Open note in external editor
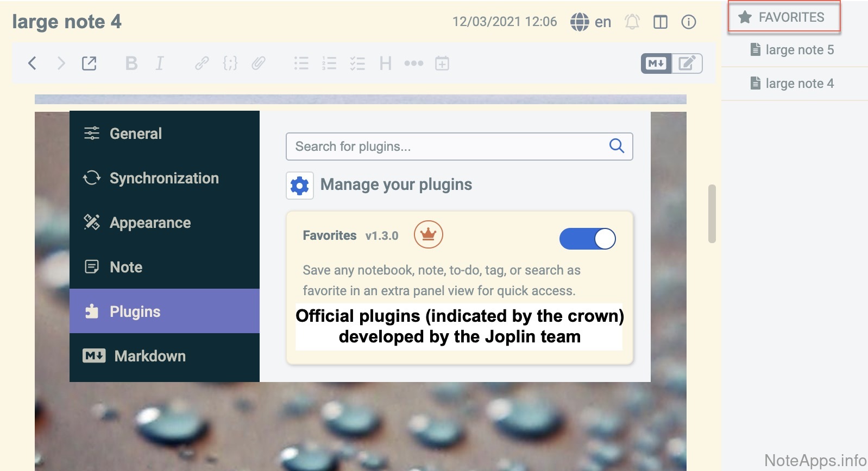Image resolution: width=868 pixels, height=471 pixels. click(x=89, y=63)
